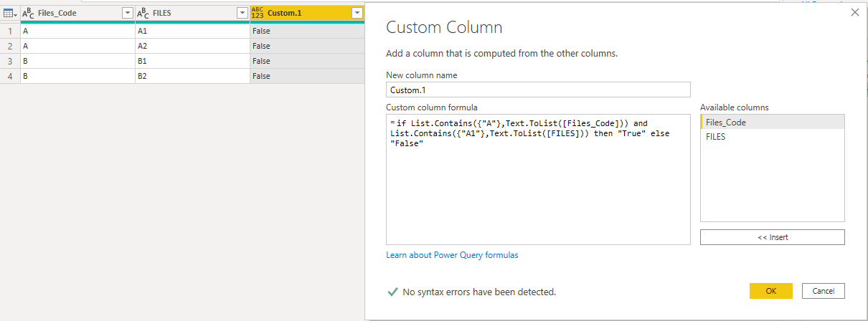Select row number 1 header
This screenshot has height=321, width=868.
pos(10,31)
